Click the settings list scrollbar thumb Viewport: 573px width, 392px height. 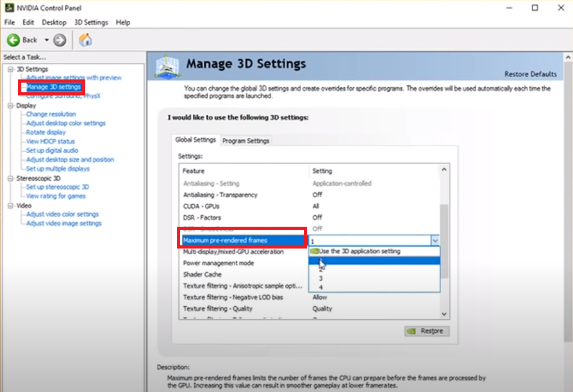point(444,241)
